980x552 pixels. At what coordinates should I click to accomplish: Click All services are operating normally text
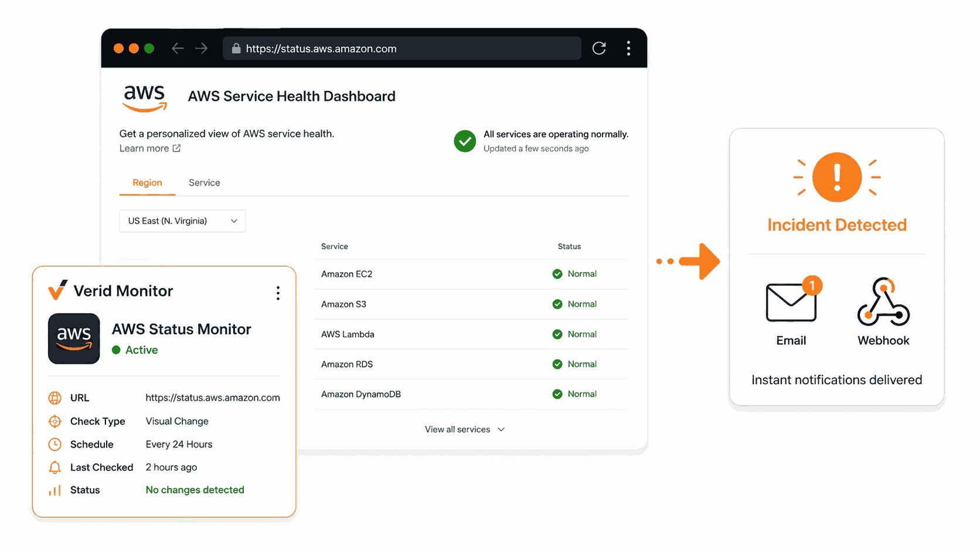coord(556,134)
